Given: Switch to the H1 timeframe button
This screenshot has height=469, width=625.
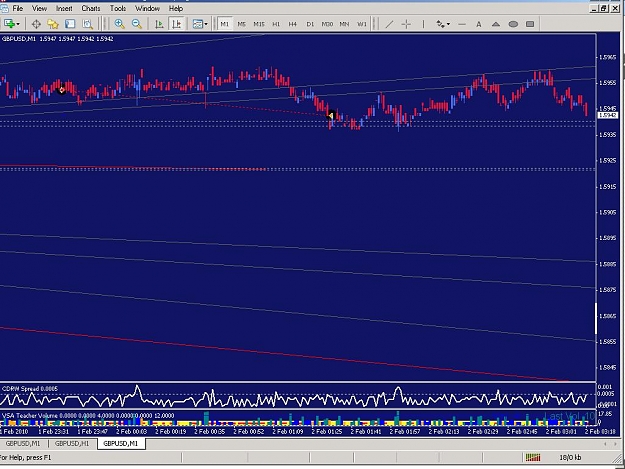Looking at the screenshot, I should (276, 24).
